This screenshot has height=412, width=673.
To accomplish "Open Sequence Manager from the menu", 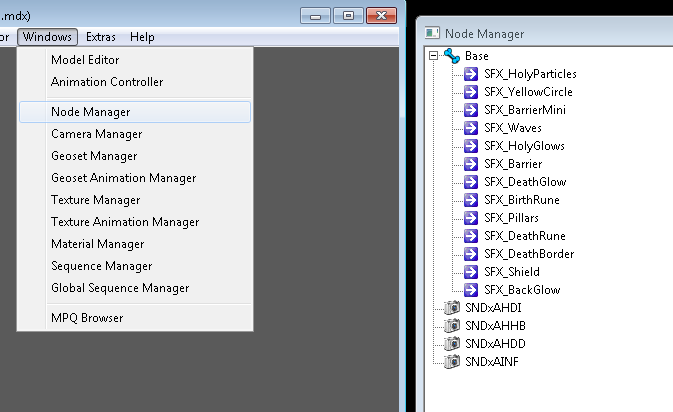I will pos(135,266).
